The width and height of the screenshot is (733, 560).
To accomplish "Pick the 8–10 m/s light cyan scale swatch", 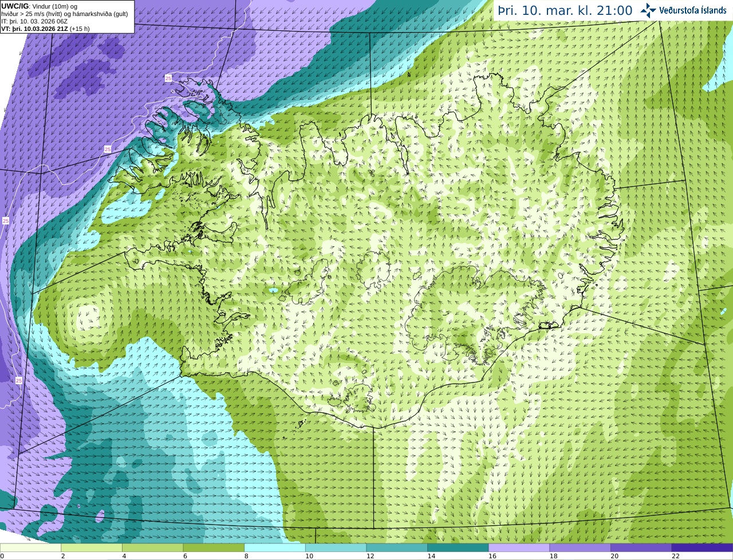I will [275, 547].
